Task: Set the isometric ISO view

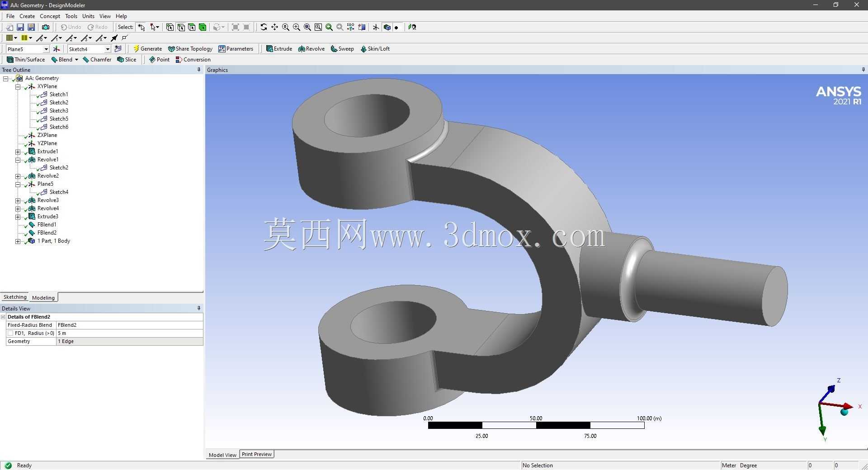Action: point(351,27)
